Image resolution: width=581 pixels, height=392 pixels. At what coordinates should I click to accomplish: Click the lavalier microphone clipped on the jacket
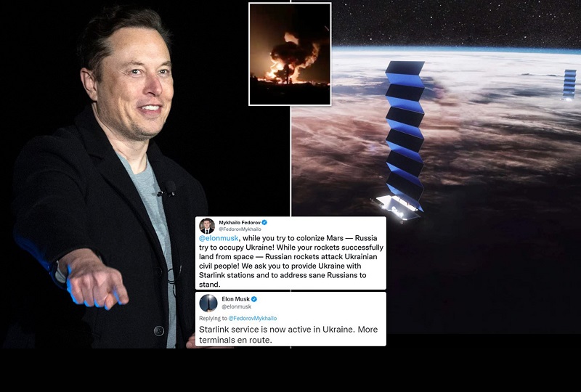coord(168,189)
